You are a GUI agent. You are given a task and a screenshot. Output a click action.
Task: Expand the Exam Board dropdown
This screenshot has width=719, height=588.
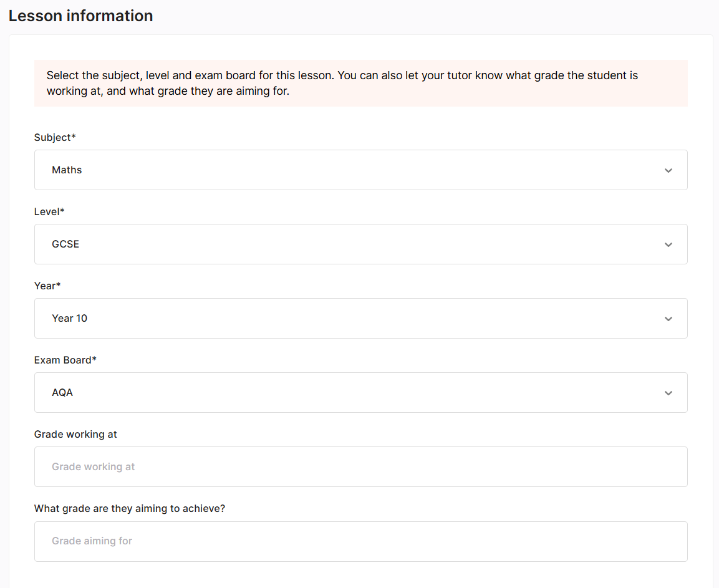360,392
